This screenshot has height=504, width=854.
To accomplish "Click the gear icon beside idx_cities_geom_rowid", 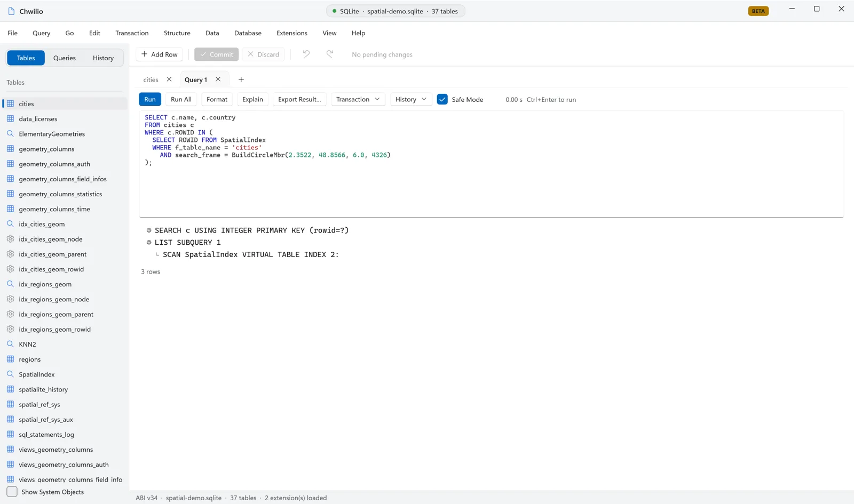I will pyautogui.click(x=10, y=269).
